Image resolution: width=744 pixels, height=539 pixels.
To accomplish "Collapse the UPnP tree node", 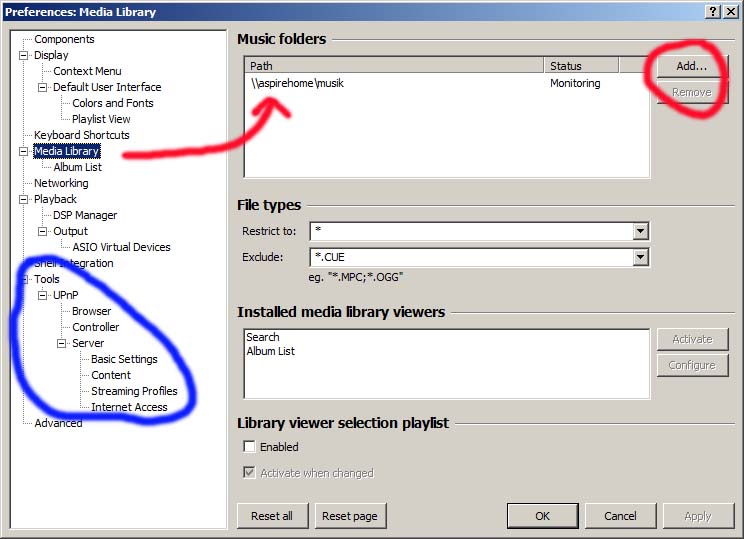I will 43,296.
